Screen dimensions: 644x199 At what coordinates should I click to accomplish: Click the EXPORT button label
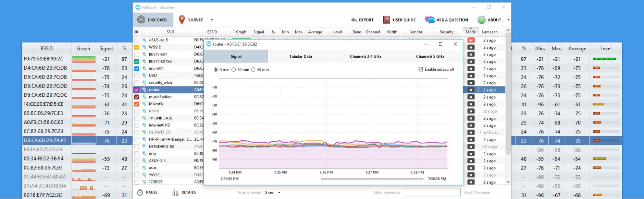366,20
